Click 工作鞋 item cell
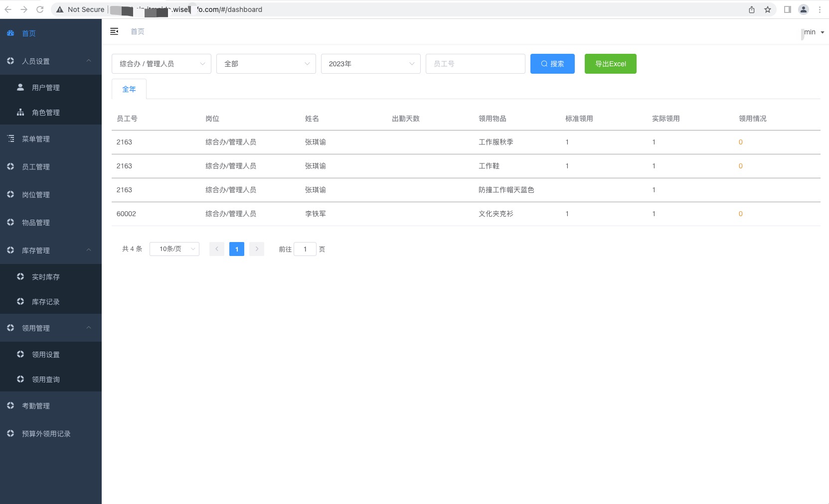 click(489, 166)
